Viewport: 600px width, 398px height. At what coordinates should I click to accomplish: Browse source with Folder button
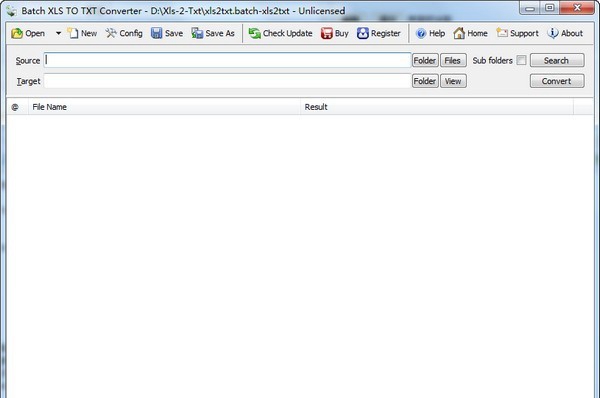pyautogui.click(x=425, y=60)
